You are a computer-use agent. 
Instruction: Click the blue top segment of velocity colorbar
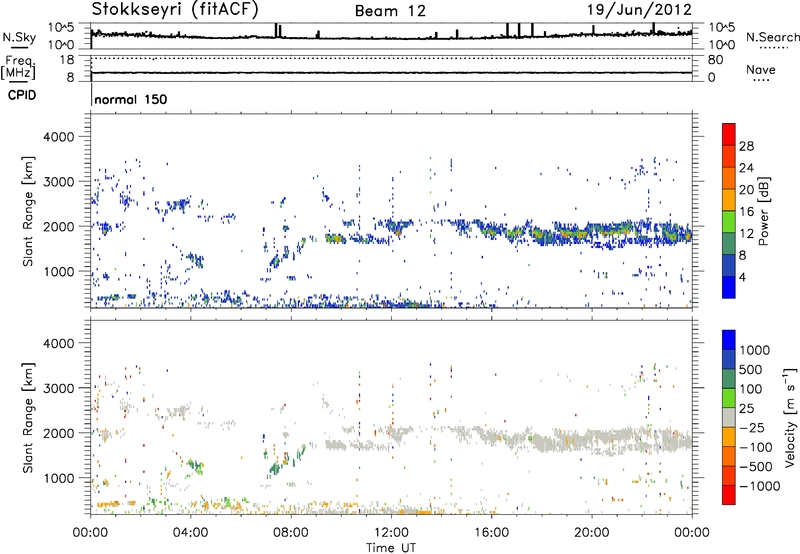pyautogui.click(x=729, y=340)
